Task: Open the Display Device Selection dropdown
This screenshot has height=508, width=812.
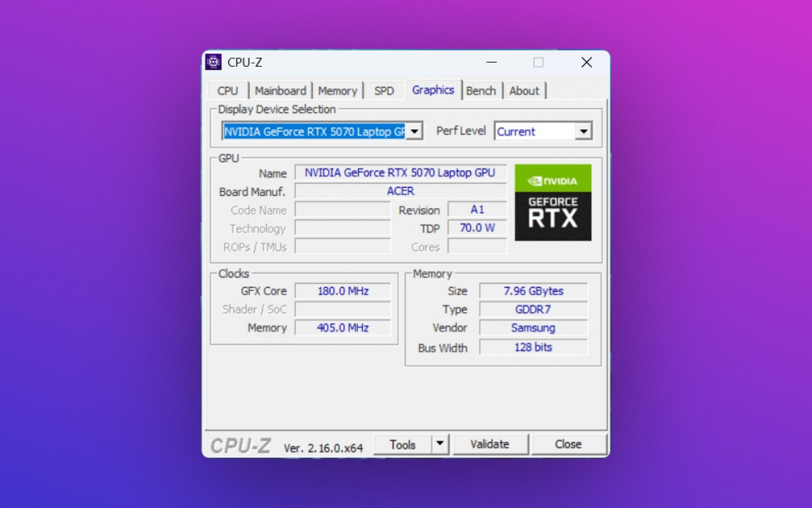Action: click(413, 132)
